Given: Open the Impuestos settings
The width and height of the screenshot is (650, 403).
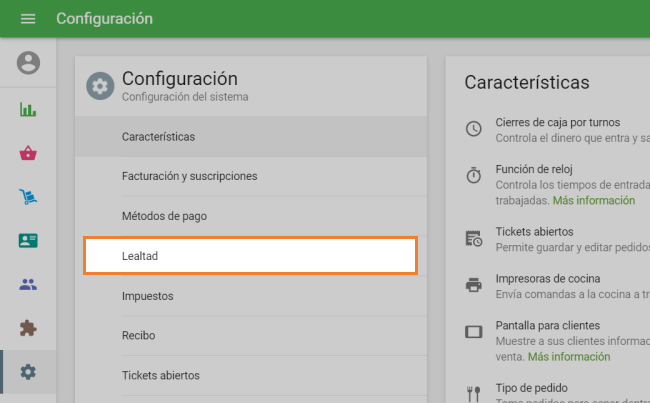Looking at the screenshot, I should (147, 296).
